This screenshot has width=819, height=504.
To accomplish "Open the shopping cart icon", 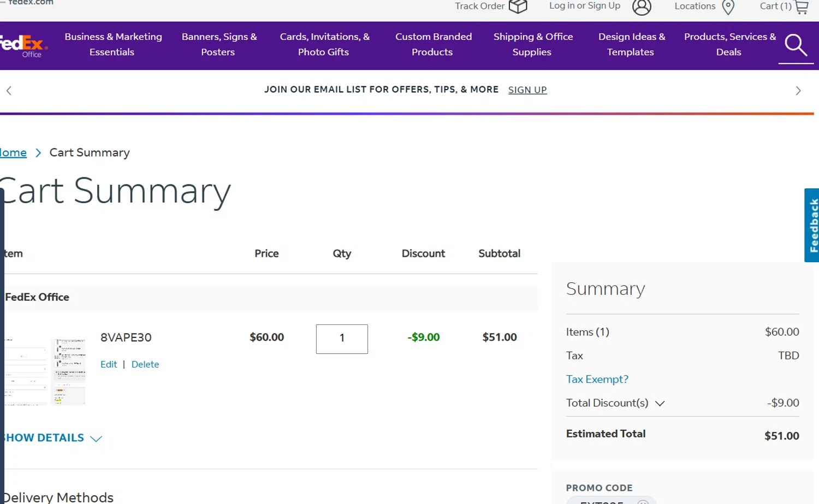I will click(802, 7).
